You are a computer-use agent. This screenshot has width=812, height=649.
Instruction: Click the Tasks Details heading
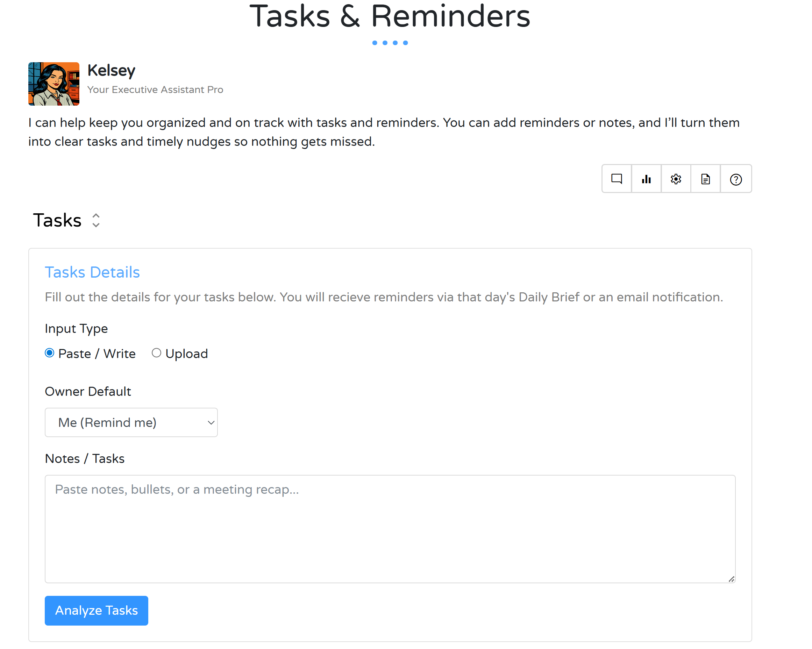coord(92,272)
